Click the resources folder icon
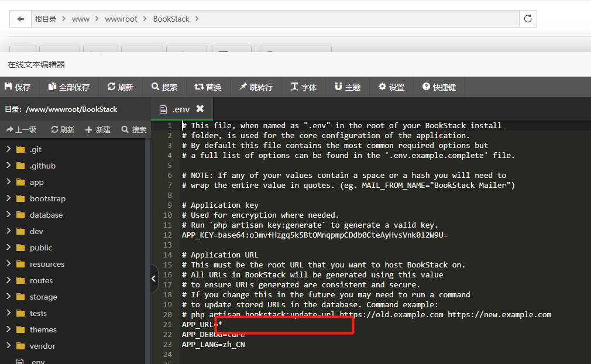This screenshot has height=364, width=591. [x=20, y=264]
